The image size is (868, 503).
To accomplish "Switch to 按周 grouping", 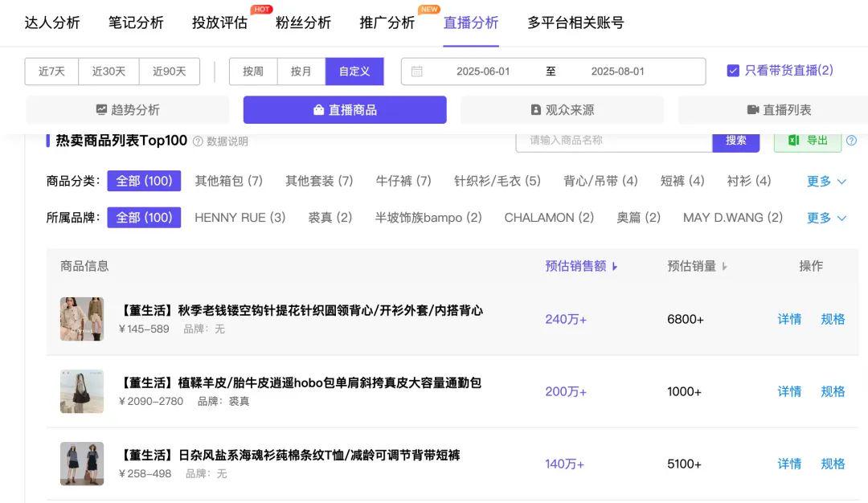I will tap(253, 72).
